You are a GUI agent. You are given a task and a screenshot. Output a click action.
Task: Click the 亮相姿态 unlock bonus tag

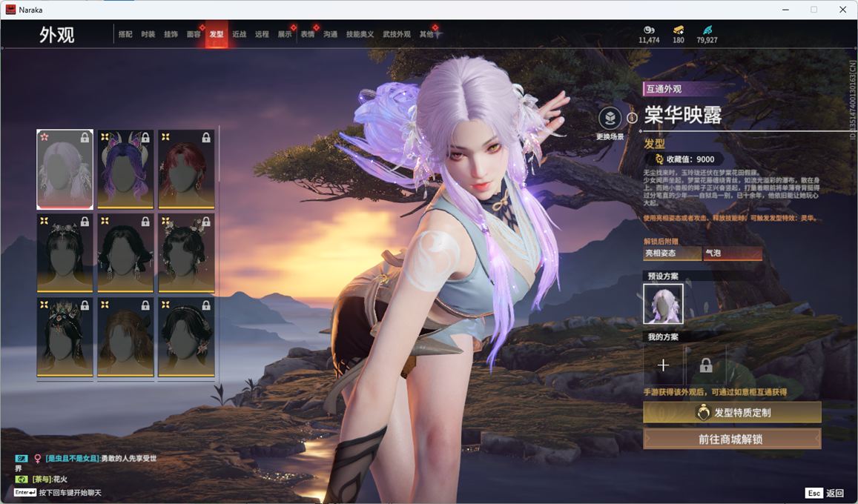(x=672, y=253)
